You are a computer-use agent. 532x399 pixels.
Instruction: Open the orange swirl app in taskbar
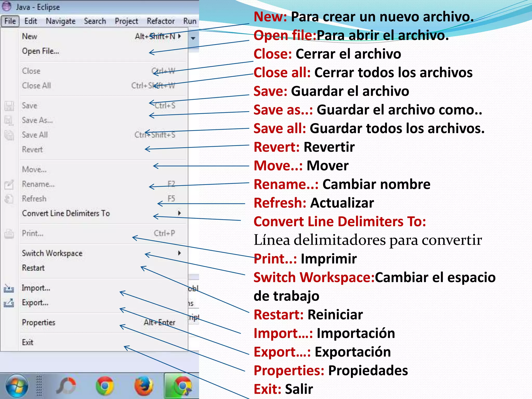[66, 386]
